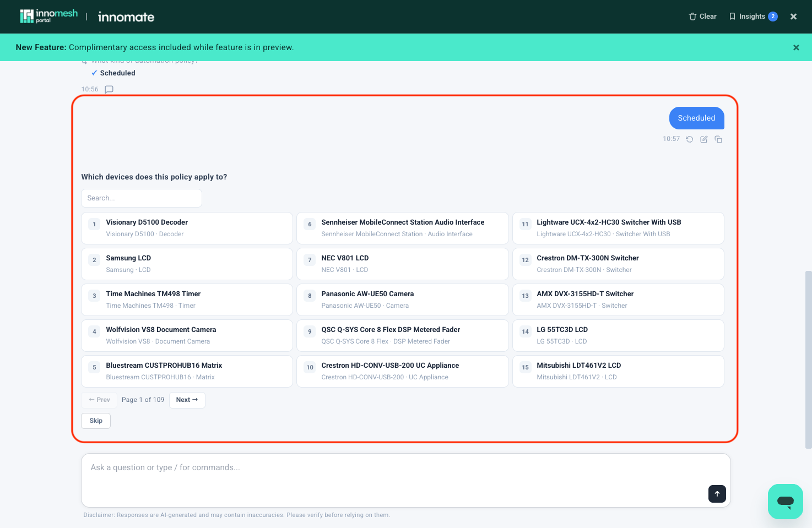
Task: Open the comment icon beside 10:56
Action: 109,89
